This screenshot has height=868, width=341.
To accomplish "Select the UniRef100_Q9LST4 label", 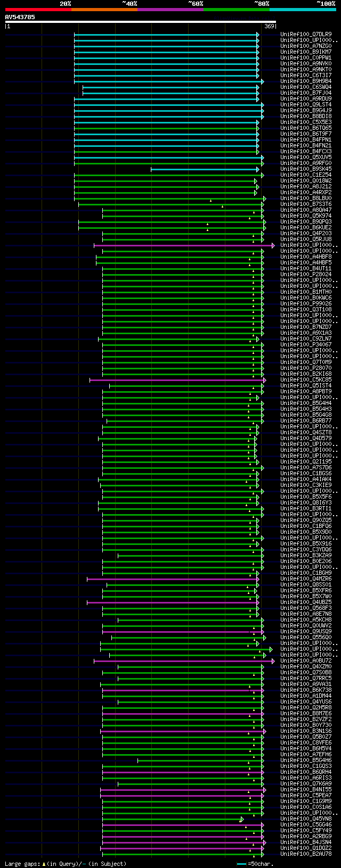I will click(306, 105).
